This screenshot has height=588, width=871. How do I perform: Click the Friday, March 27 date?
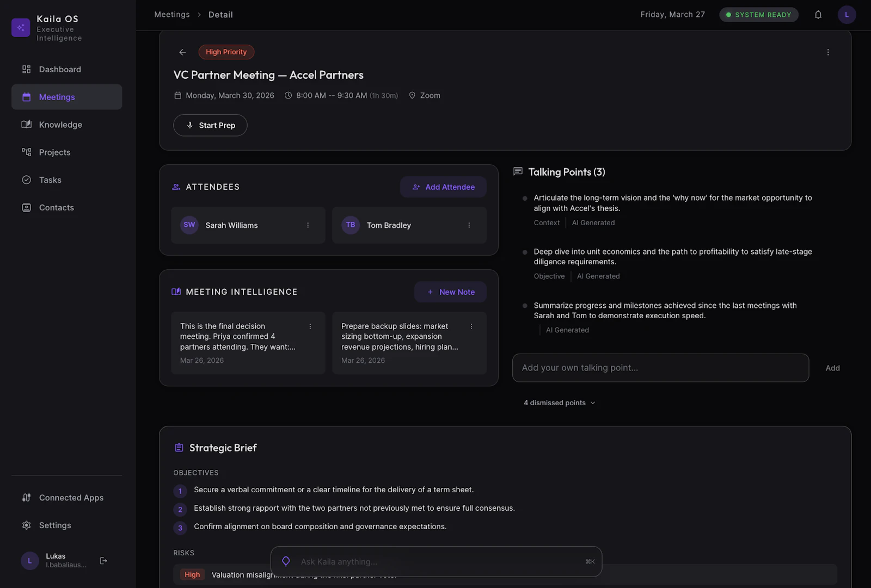pos(672,15)
